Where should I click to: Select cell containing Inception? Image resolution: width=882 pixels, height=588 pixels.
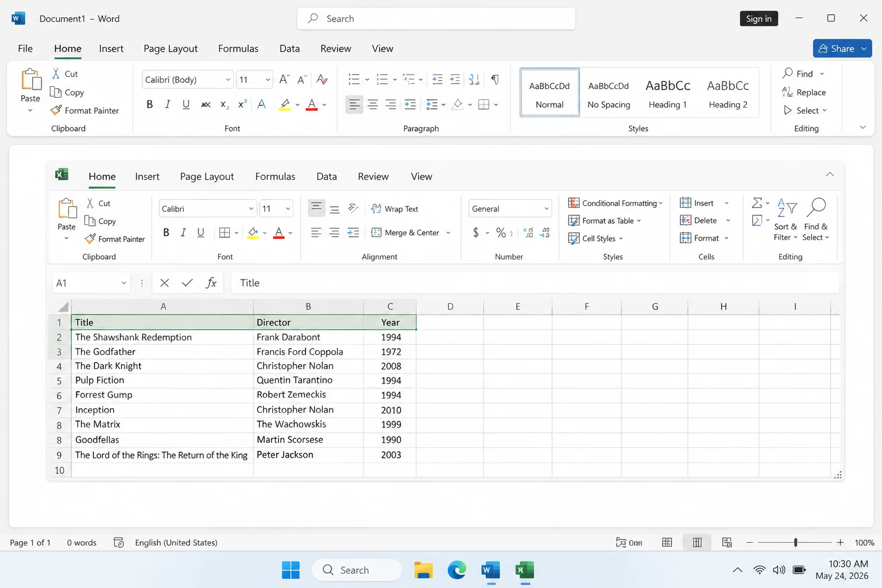pos(162,410)
